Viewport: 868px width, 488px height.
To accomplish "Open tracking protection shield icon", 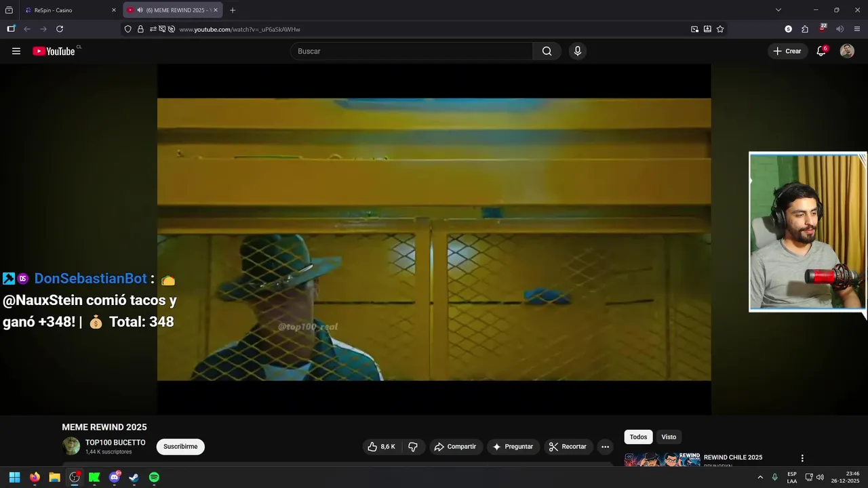I will (x=127, y=29).
